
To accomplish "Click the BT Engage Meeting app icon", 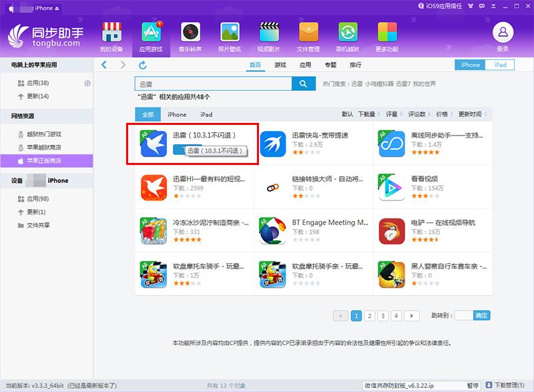I will (272, 231).
